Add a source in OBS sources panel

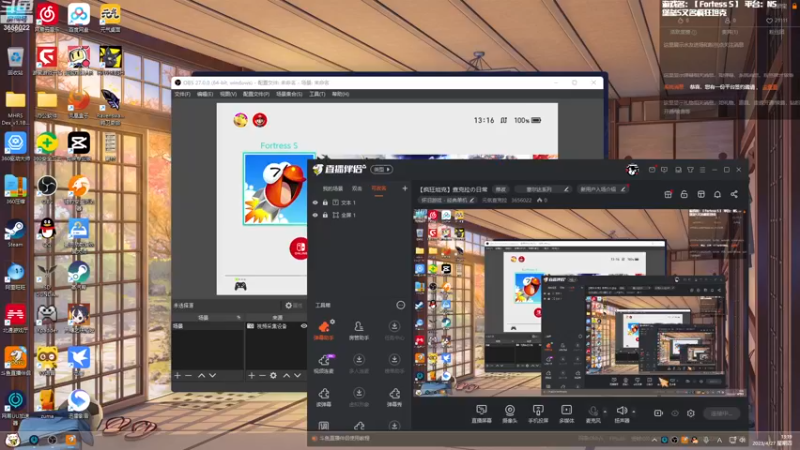pos(251,376)
